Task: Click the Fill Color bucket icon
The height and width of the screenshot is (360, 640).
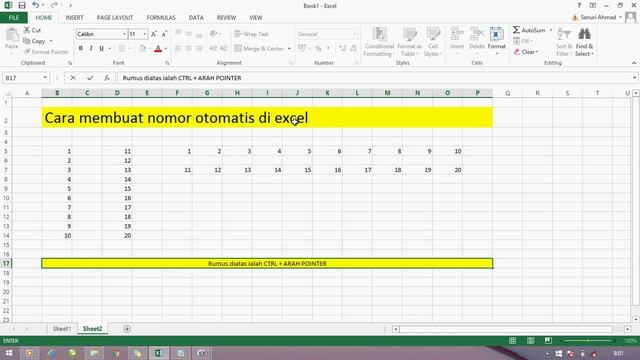Action: pyautogui.click(x=142, y=49)
